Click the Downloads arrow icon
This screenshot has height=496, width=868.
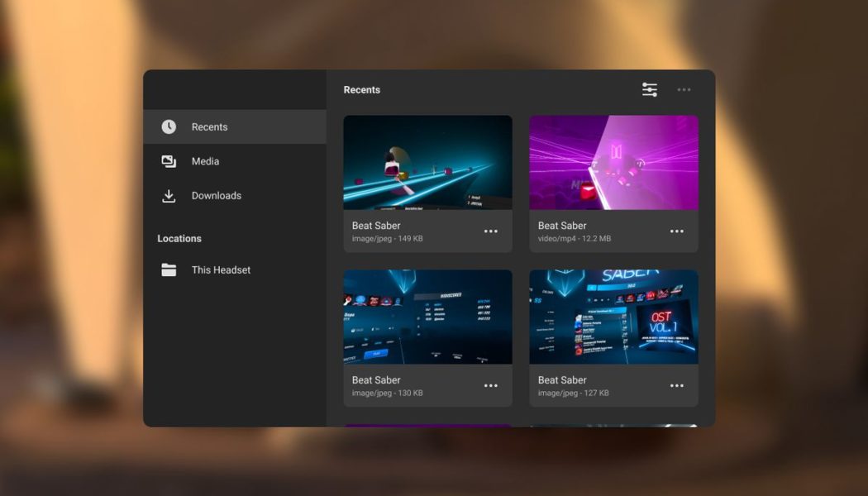coord(169,196)
